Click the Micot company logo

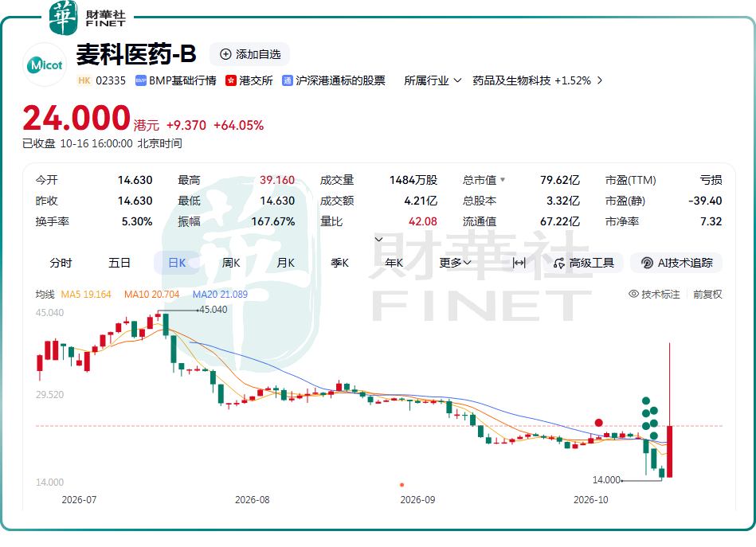pyautogui.click(x=45, y=64)
